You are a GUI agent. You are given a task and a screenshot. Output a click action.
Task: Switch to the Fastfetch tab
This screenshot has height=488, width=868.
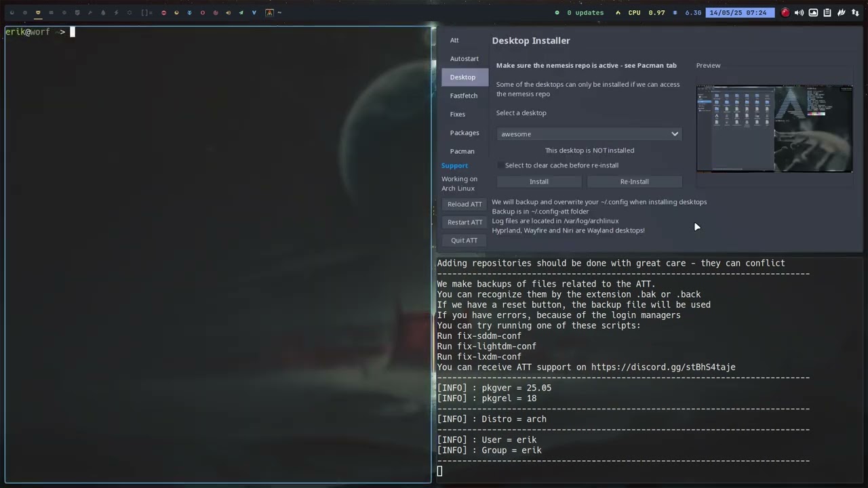click(x=465, y=96)
